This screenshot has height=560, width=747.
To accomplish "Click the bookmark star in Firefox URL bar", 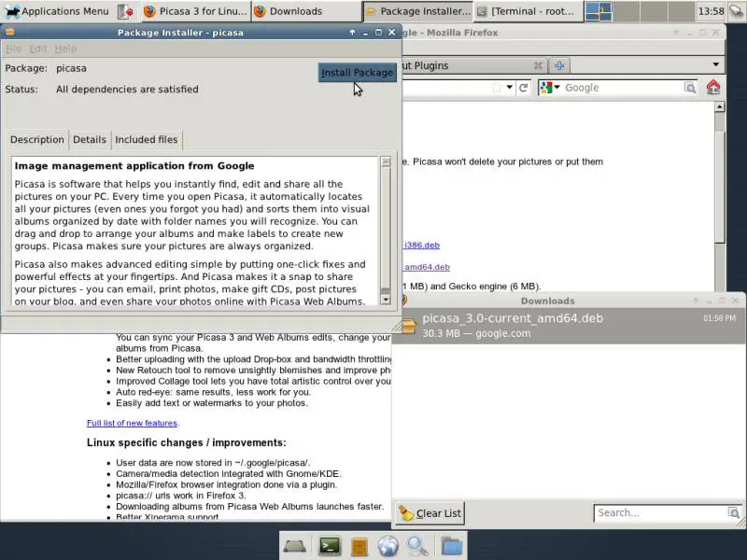I will pos(497,88).
